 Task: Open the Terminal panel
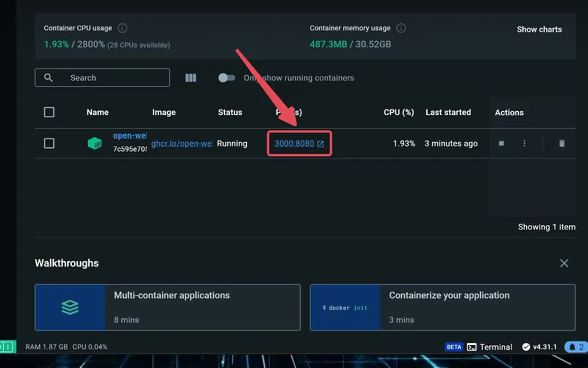point(489,347)
